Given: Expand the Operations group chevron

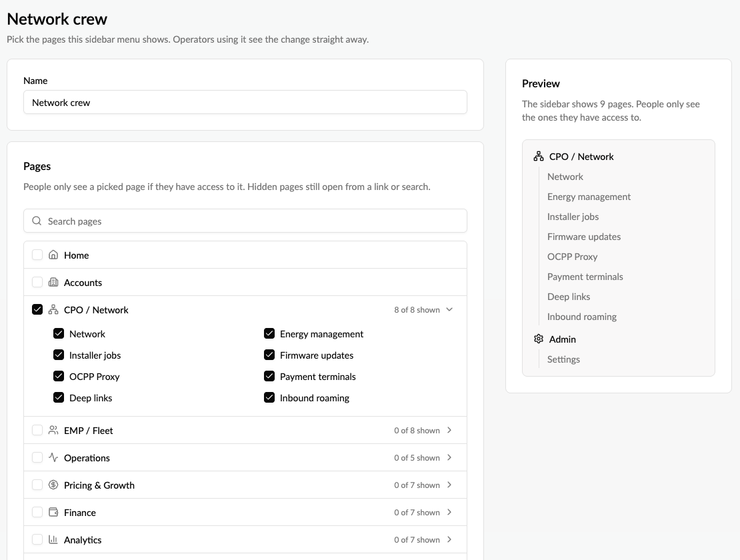Looking at the screenshot, I should coord(449,457).
